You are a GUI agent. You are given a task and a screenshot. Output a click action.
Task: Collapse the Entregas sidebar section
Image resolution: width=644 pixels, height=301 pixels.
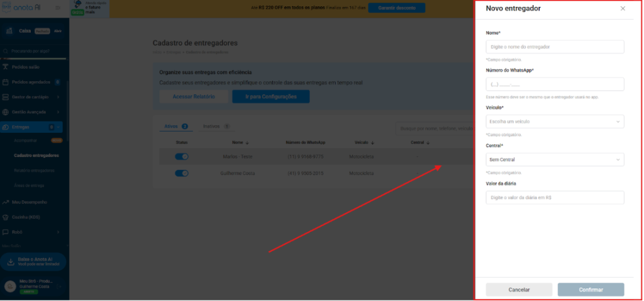pyautogui.click(x=58, y=127)
